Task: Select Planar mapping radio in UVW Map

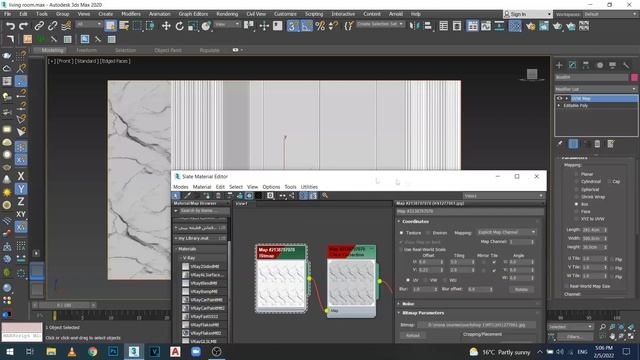Action: [x=576, y=174]
